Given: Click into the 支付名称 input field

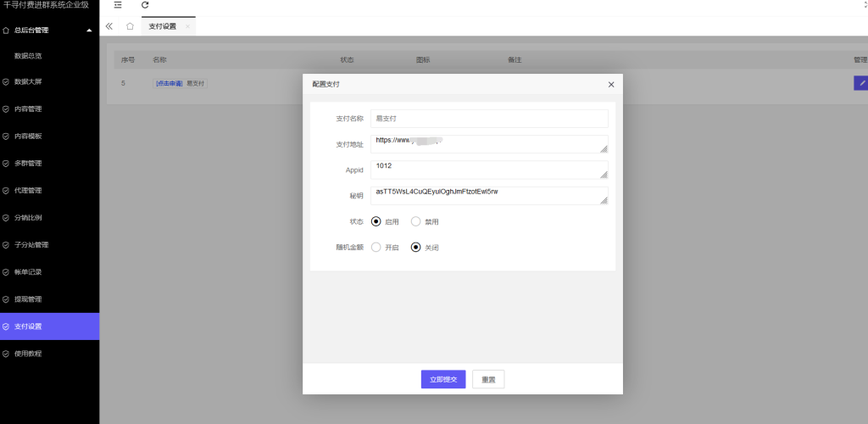Looking at the screenshot, I should 489,118.
